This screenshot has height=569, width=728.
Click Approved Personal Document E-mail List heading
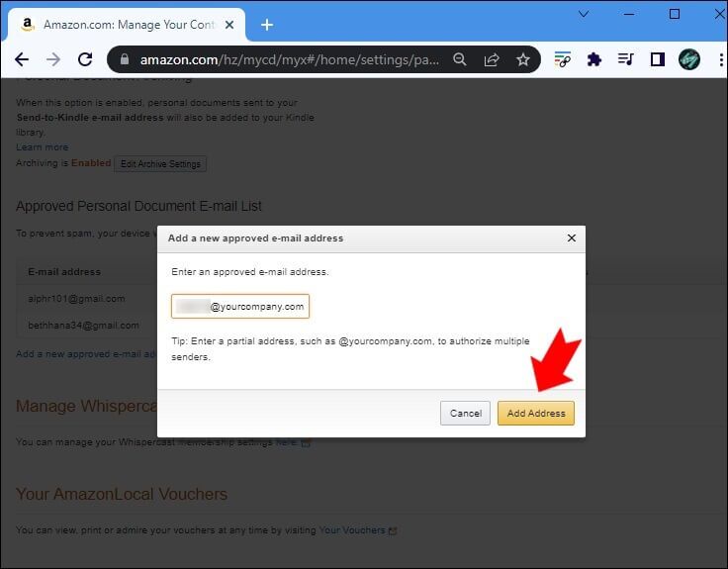[x=138, y=206]
